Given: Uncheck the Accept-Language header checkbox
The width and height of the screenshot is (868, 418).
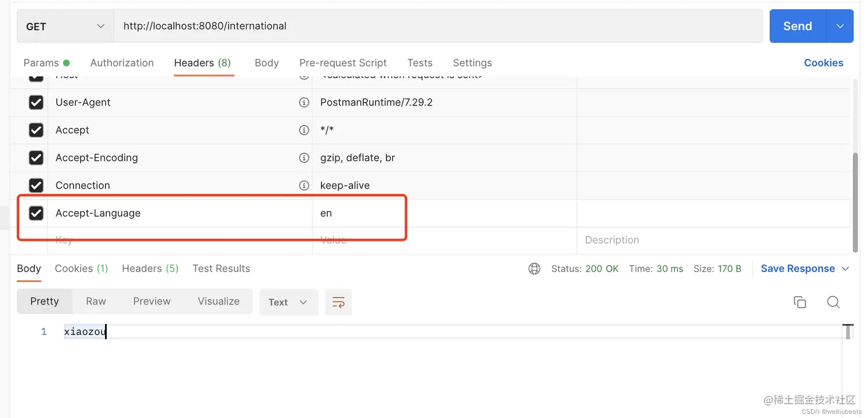Looking at the screenshot, I should point(36,213).
